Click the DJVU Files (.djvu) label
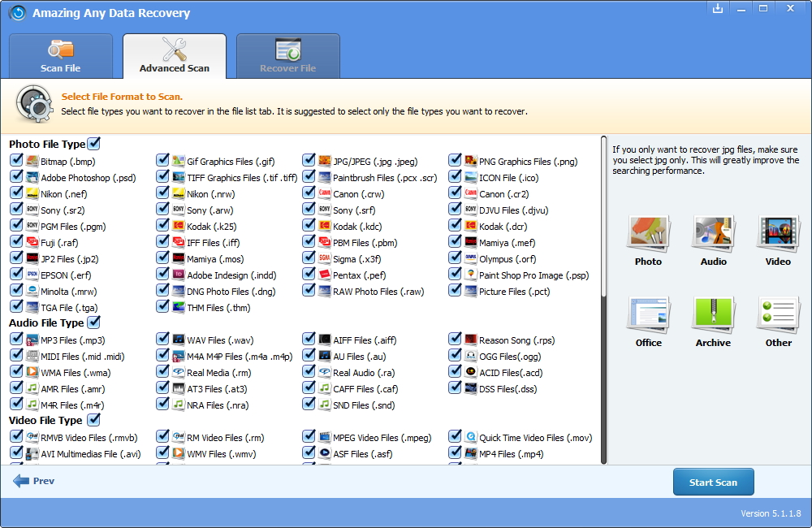 tap(513, 210)
